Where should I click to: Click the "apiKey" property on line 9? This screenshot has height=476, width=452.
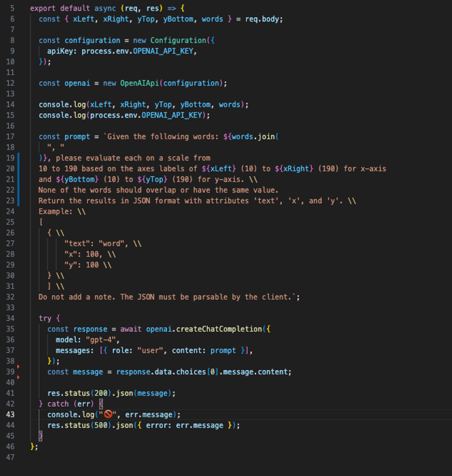tap(60, 51)
